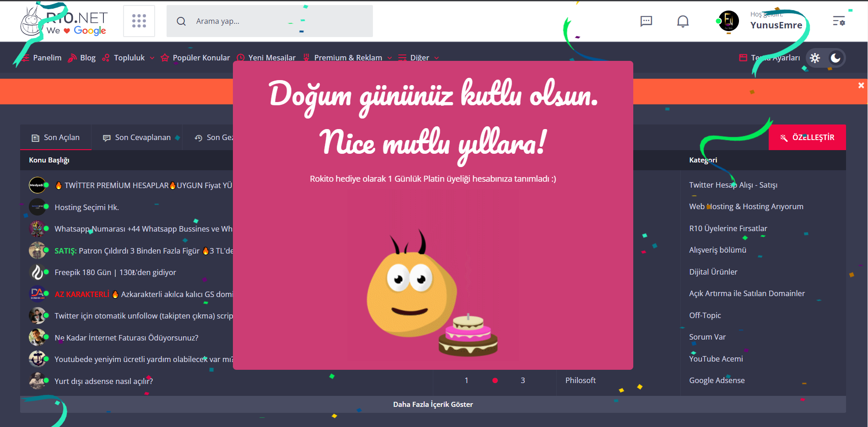
Task: Switch to light theme sun icon
Action: [815, 58]
